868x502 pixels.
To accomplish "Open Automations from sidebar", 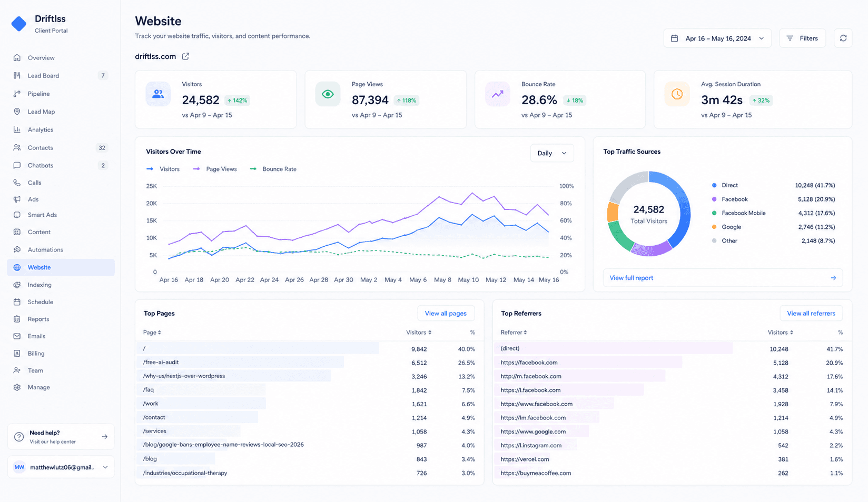I will click(61, 249).
